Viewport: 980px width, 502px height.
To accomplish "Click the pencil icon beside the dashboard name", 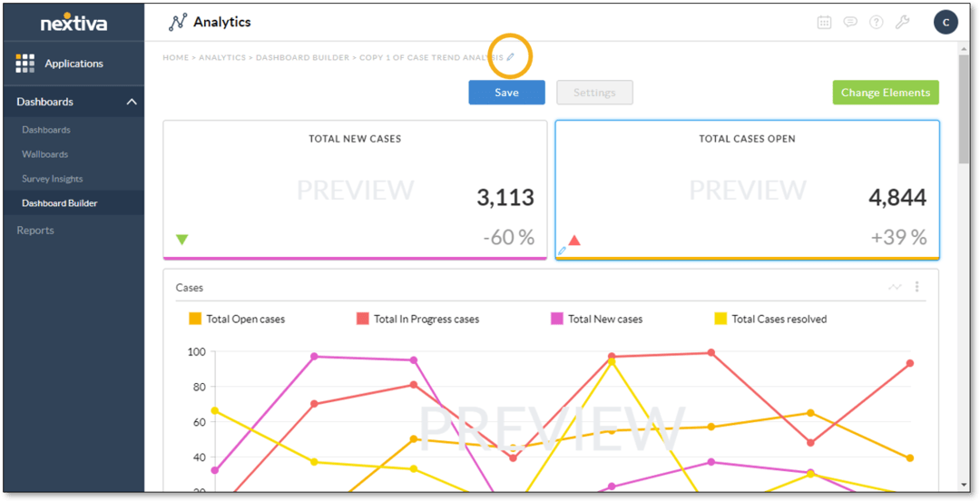I will point(510,57).
